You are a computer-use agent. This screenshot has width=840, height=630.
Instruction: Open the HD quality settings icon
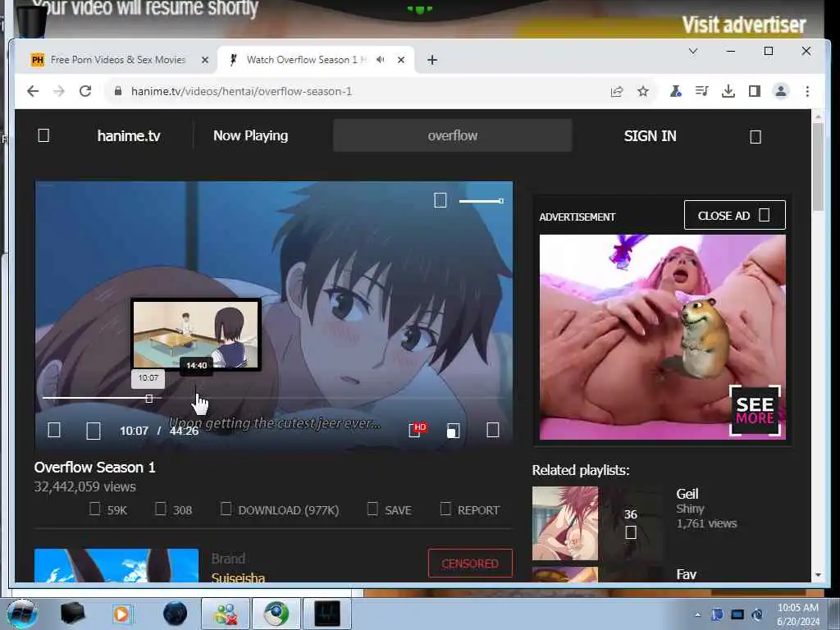(x=416, y=430)
